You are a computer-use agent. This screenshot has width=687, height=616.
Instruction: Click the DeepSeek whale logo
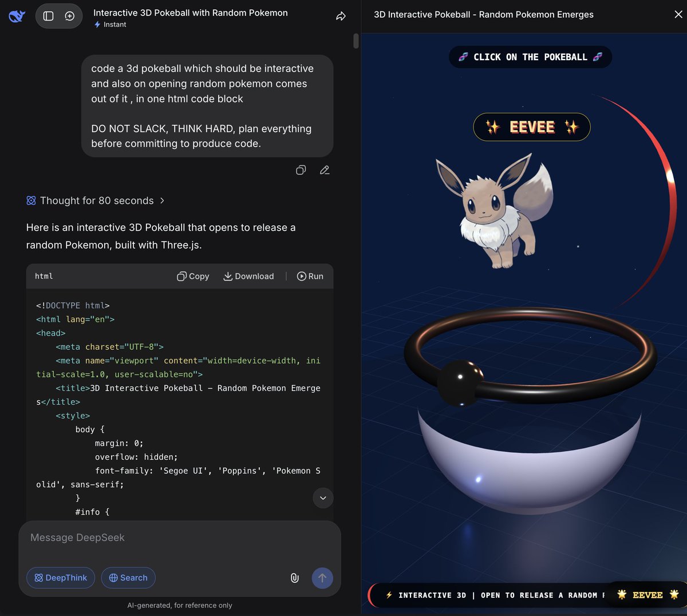pyautogui.click(x=17, y=16)
